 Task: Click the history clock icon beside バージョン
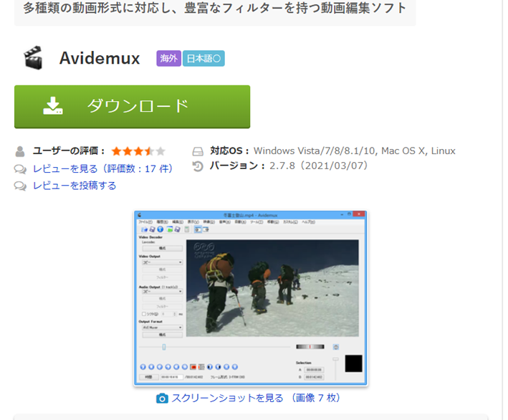[x=198, y=166]
